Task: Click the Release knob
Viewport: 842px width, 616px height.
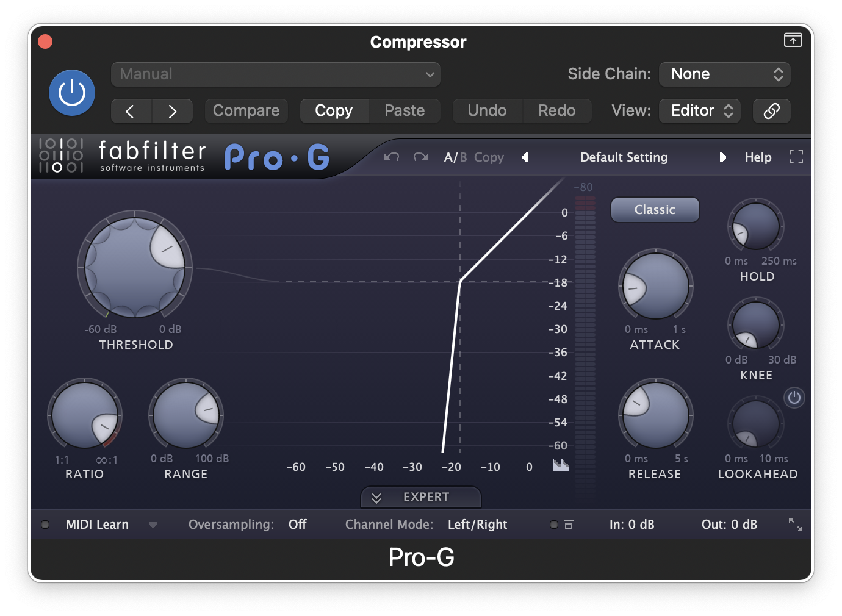Action: (x=656, y=415)
